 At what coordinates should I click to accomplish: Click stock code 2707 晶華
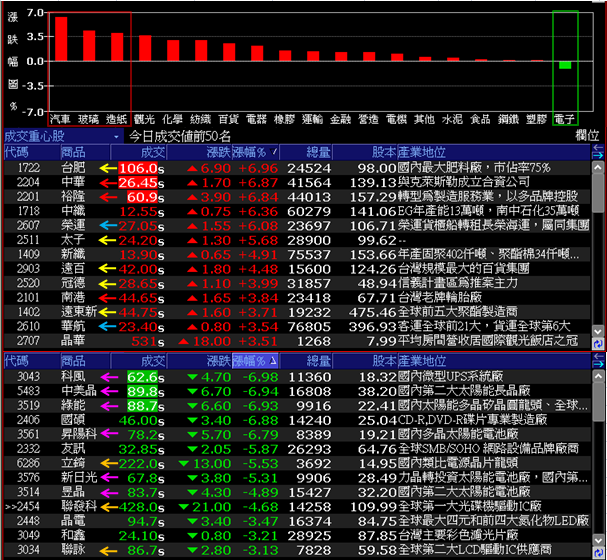tap(28, 341)
